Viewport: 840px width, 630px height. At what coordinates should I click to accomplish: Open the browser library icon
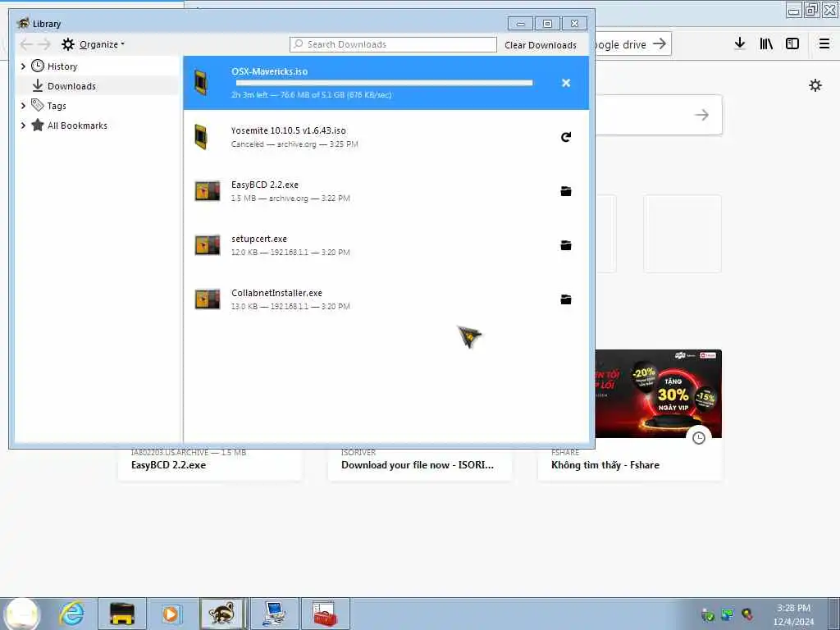[766, 43]
